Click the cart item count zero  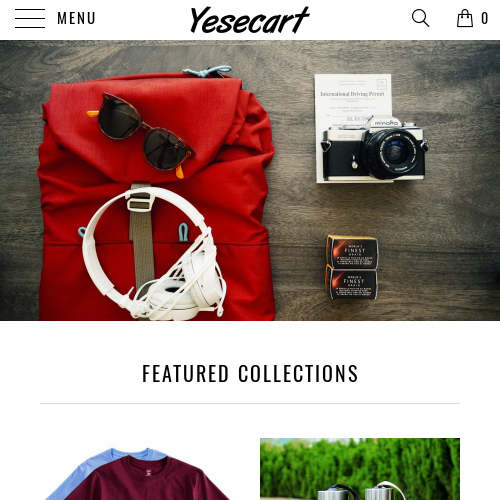pos(485,18)
